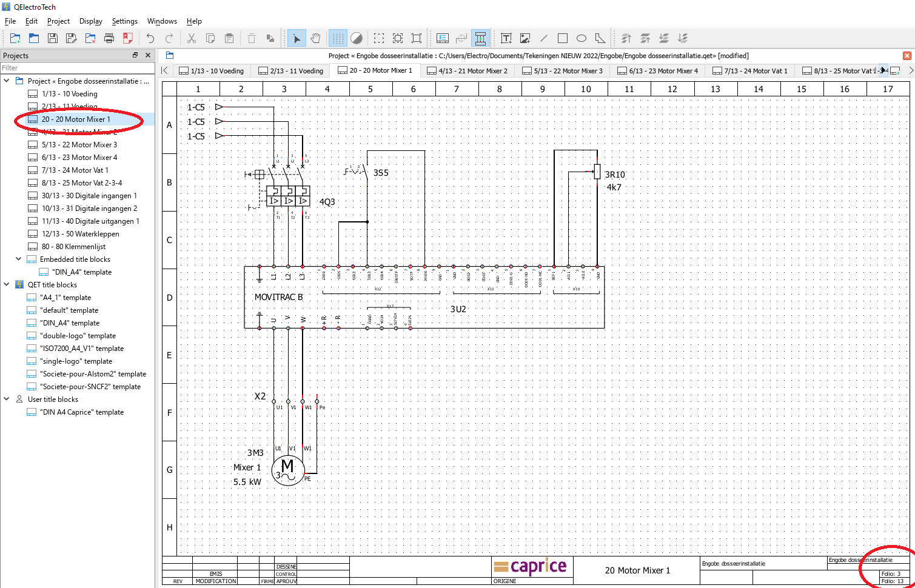The width and height of the screenshot is (915, 588).
Task: Collapse the Engobe project tree node
Action: [7, 81]
